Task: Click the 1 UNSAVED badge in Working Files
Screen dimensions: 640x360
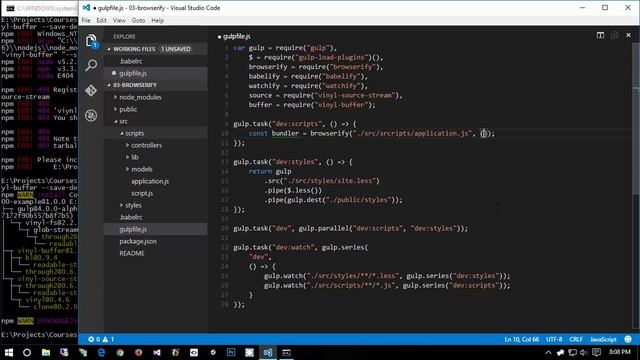Action: 176,49
